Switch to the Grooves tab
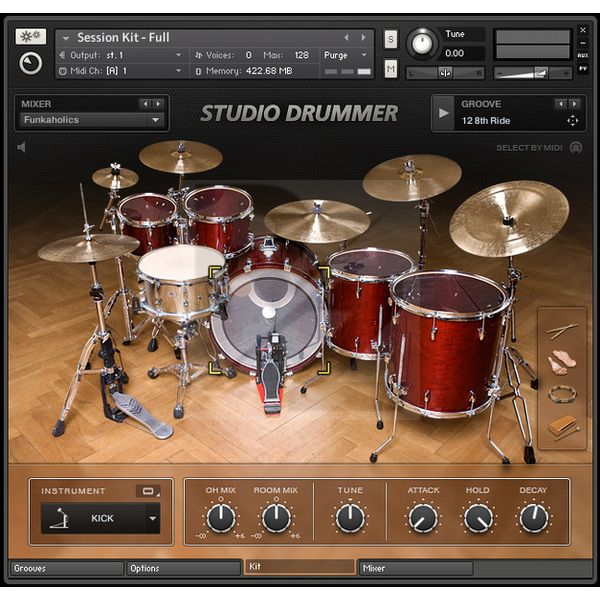The width and height of the screenshot is (600, 600). coord(67,568)
